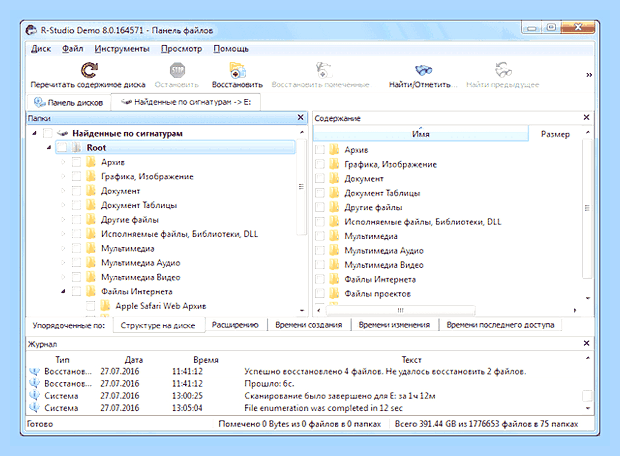620x456 pixels.
Task: Collapse the Root tree node
Action: pyautogui.click(x=49, y=148)
